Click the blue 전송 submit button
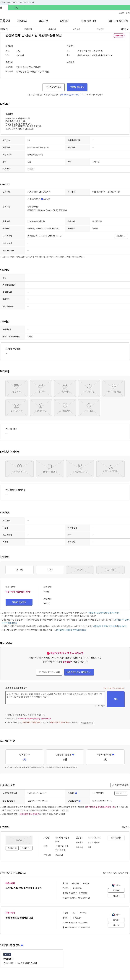The image size is (130, 980). pyautogui.click(x=116, y=699)
